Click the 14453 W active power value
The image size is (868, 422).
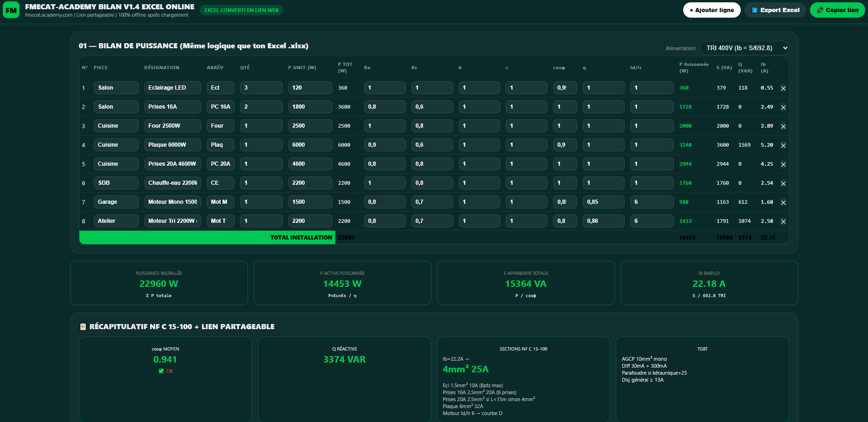coord(342,284)
